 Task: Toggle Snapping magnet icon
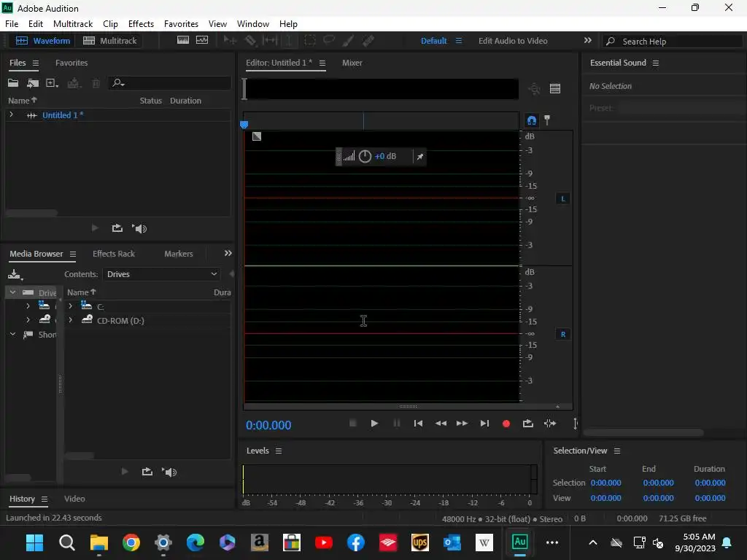pos(531,120)
